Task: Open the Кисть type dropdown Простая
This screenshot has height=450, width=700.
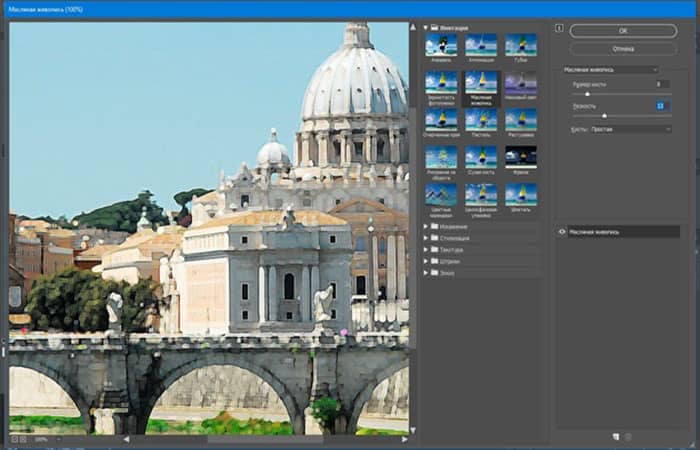Action: pyautogui.click(x=631, y=129)
